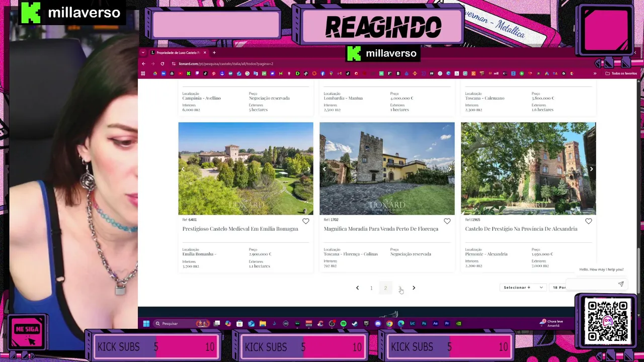Go back in browser history
The image size is (644, 362).
[143, 64]
